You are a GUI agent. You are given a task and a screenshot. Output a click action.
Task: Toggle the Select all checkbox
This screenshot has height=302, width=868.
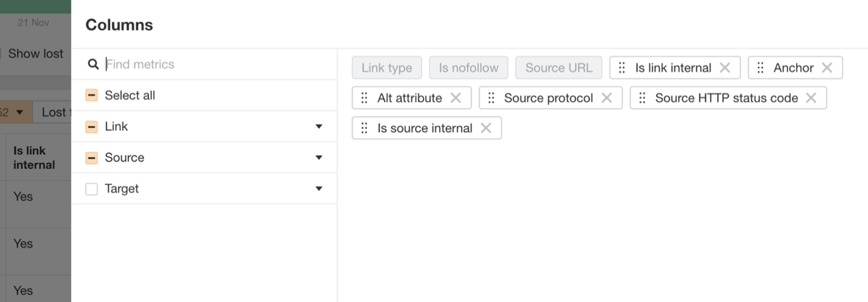(x=91, y=95)
